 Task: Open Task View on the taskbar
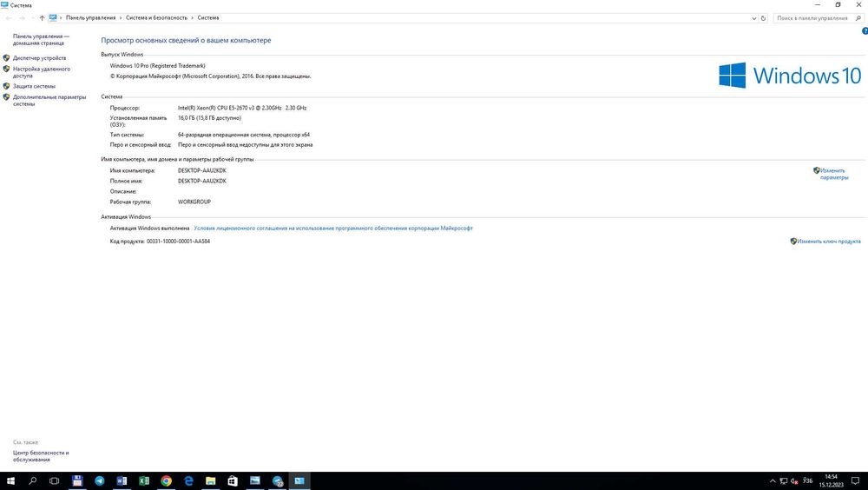54,481
